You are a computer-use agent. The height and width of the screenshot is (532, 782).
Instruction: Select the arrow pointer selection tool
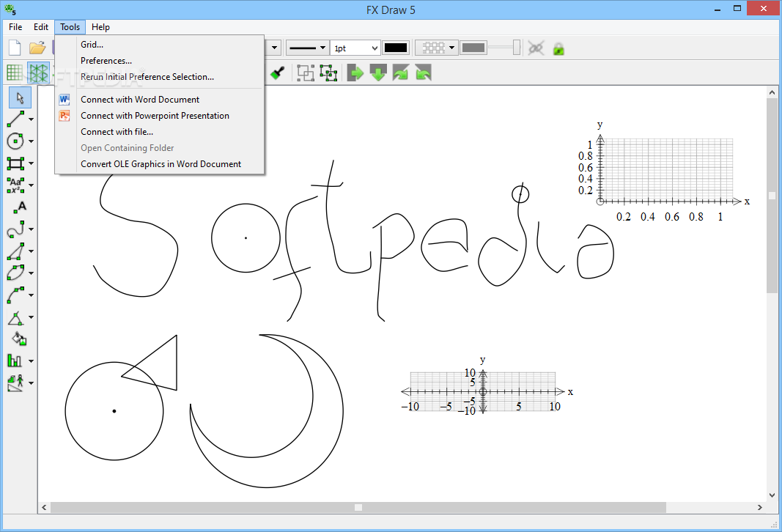pos(20,97)
